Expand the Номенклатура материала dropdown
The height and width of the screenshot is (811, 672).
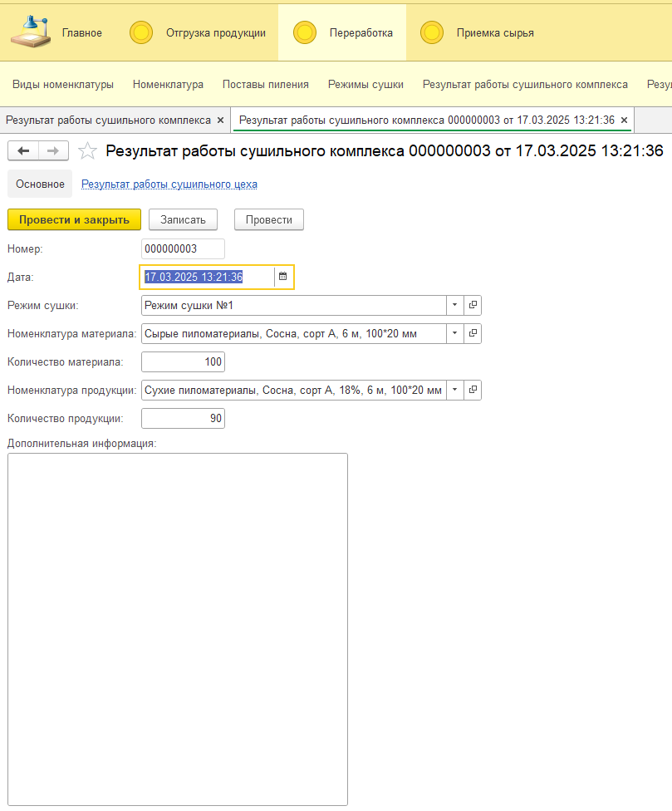454,333
